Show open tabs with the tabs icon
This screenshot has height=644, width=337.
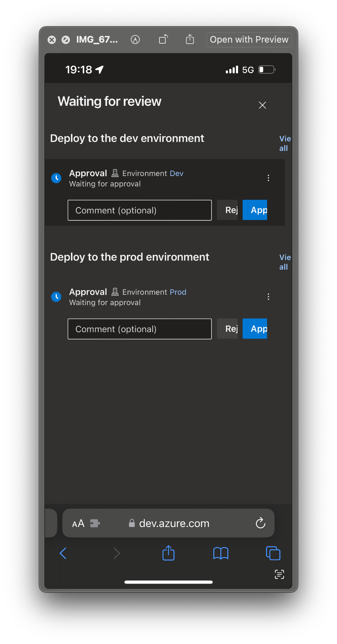click(273, 553)
